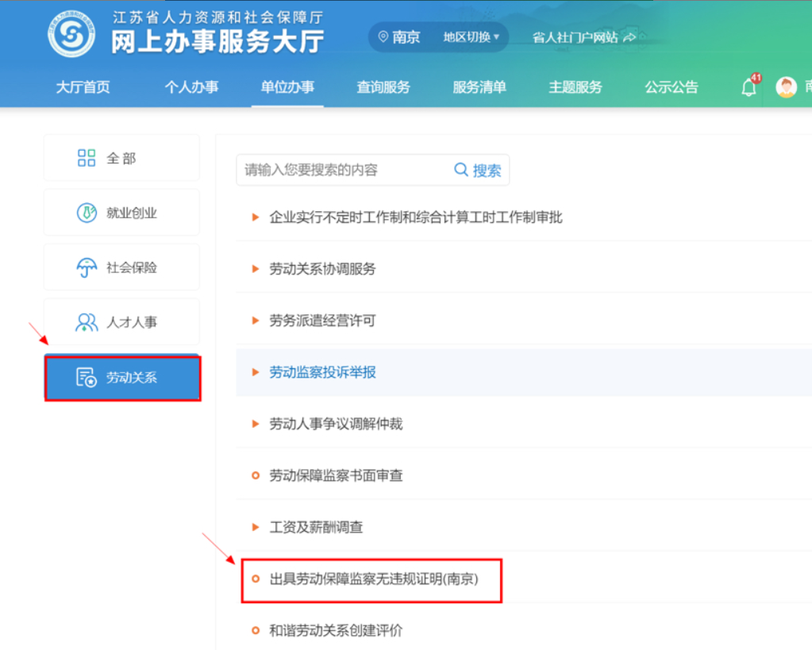This screenshot has height=650, width=812.
Task: Open the 社会保险 umbrella icon
Action: [x=86, y=267]
